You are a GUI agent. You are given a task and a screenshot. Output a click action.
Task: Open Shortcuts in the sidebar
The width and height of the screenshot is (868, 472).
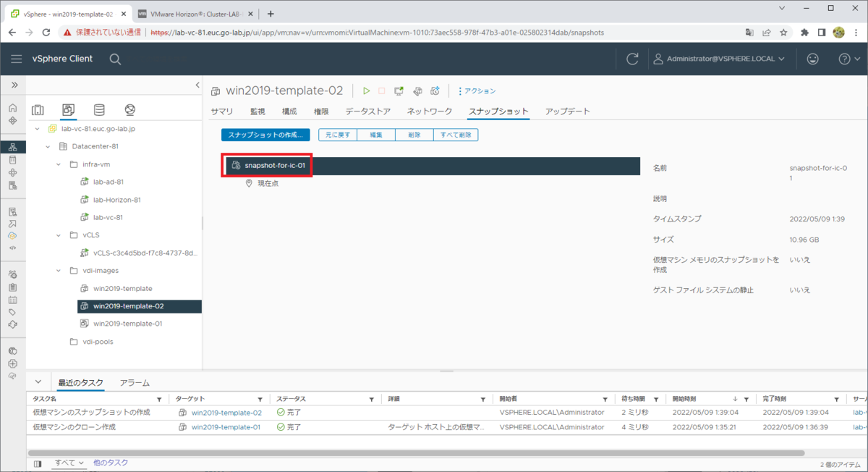(12, 121)
